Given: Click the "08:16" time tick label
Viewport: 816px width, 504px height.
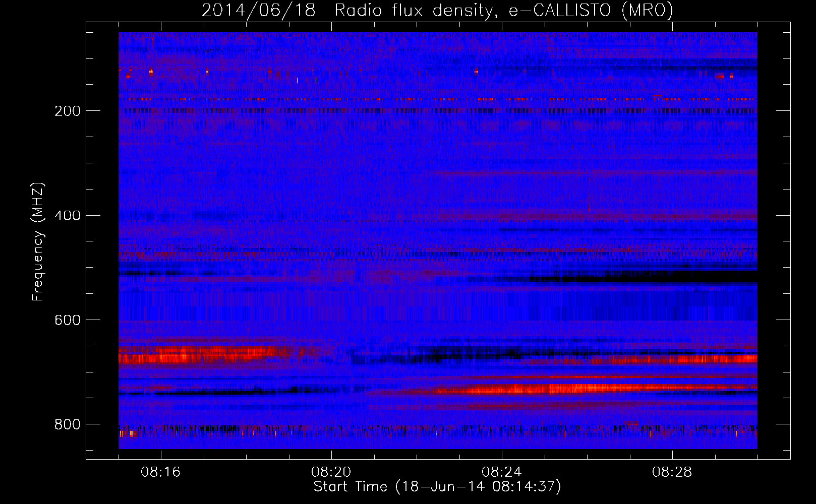Looking at the screenshot, I should (161, 472).
